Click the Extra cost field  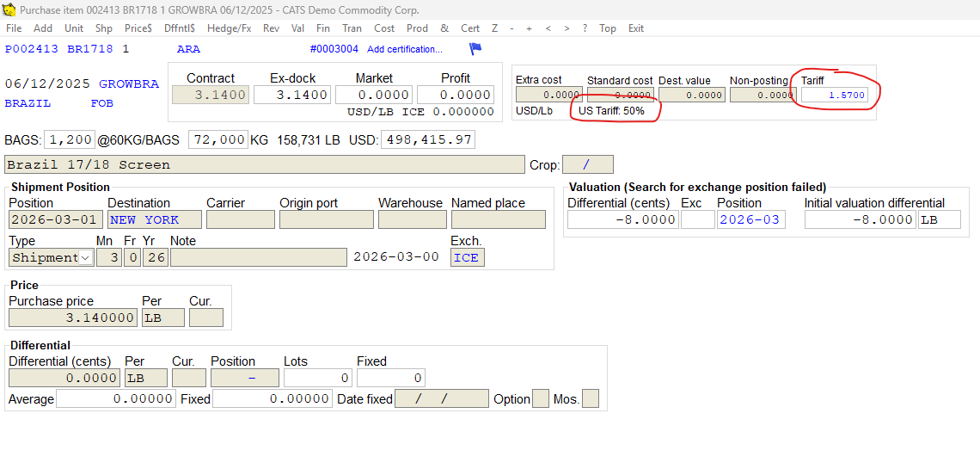549,95
